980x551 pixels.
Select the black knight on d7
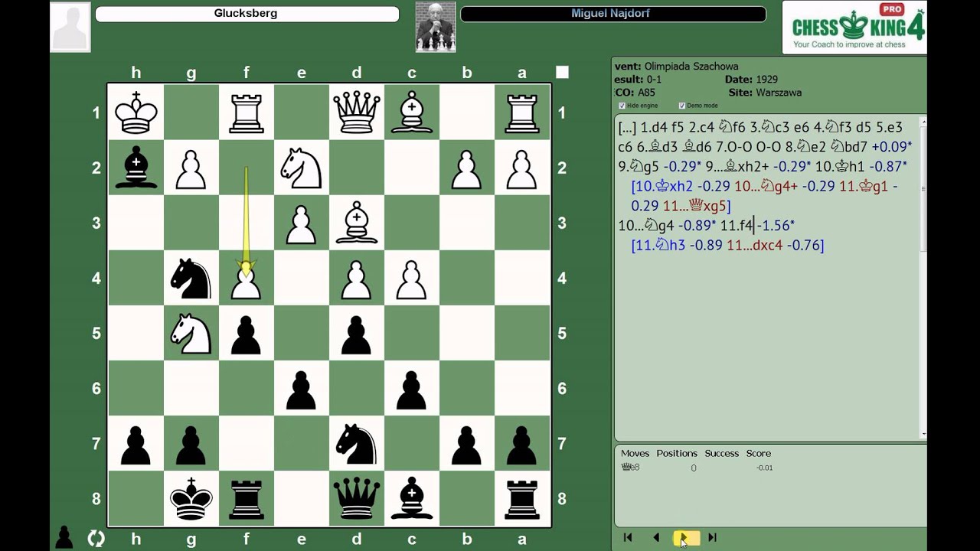357,443
